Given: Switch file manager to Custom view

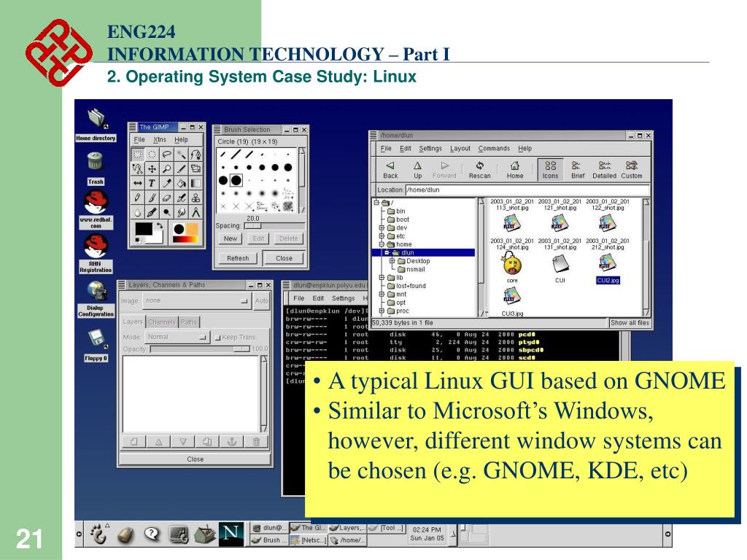Looking at the screenshot, I should [x=632, y=169].
